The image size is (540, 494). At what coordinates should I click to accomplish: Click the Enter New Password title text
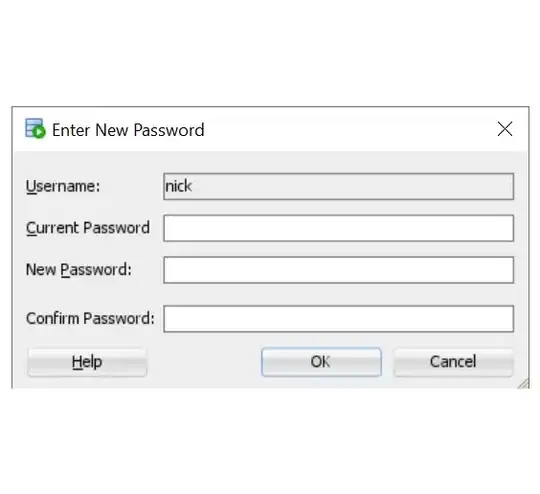[x=128, y=130]
